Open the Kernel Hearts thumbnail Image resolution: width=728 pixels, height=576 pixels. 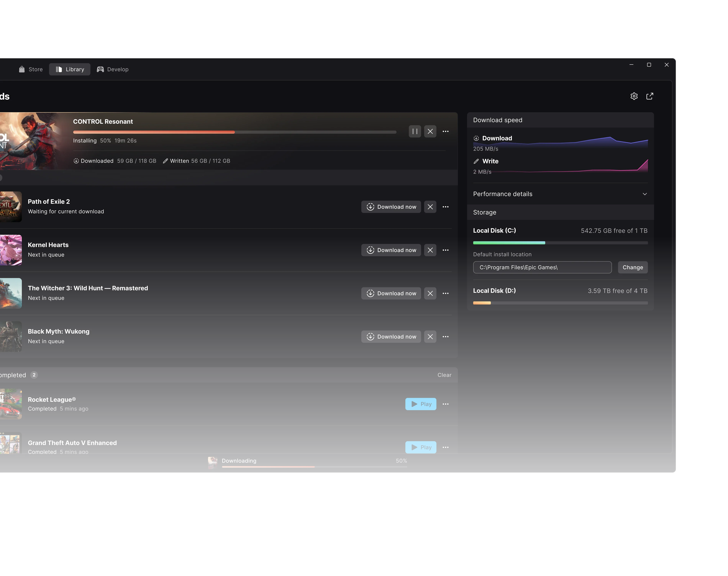11,250
